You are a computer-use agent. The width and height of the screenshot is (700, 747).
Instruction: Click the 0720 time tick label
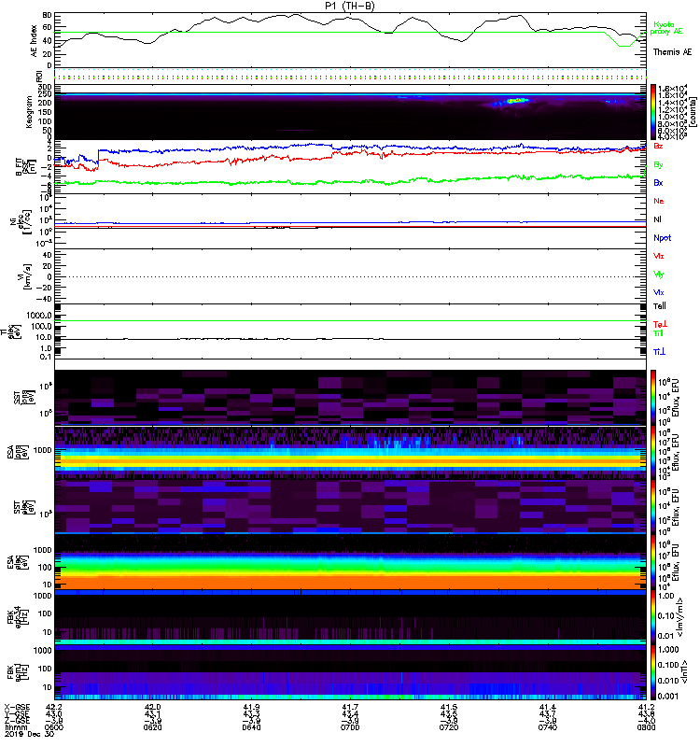(x=449, y=727)
